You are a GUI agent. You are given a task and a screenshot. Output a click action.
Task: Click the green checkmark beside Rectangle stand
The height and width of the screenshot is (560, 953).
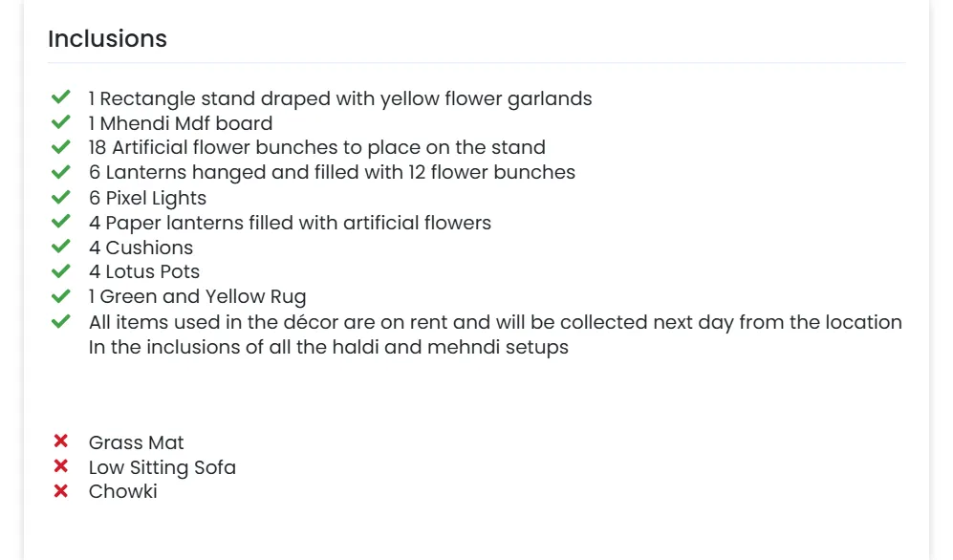61,97
